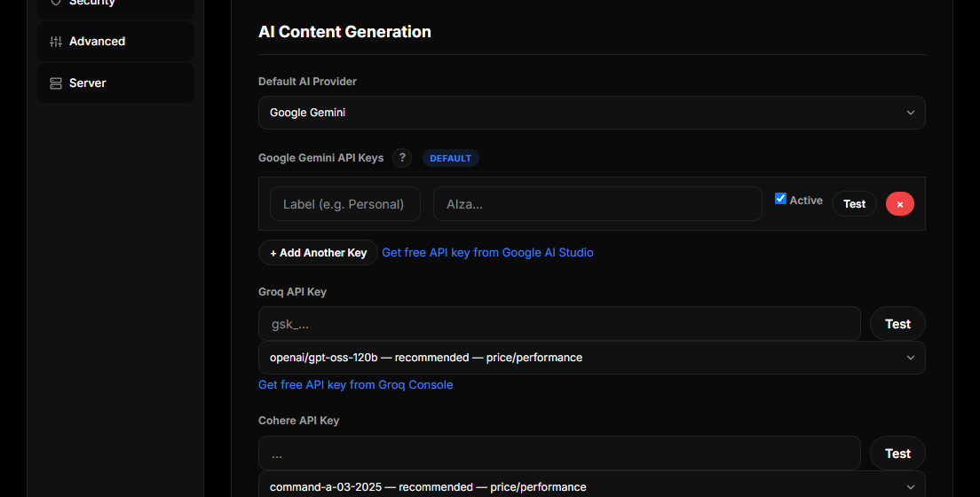Test the Groq API key
Screen dimensions: 980x497
coord(897,324)
